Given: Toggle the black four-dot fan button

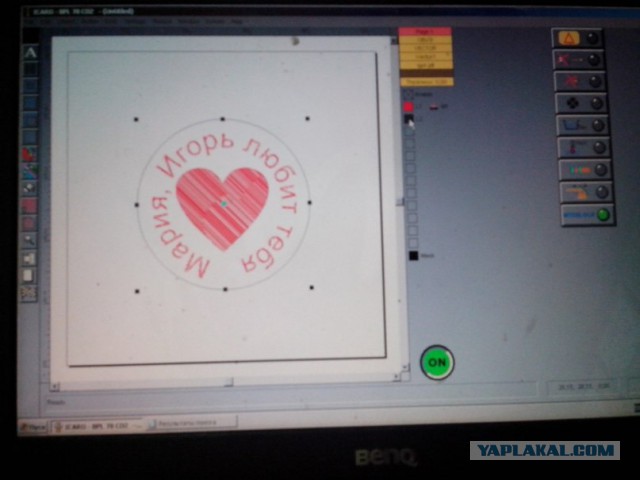Looking at the screenshot, I should pyautogui.click(x=581, y=103).
